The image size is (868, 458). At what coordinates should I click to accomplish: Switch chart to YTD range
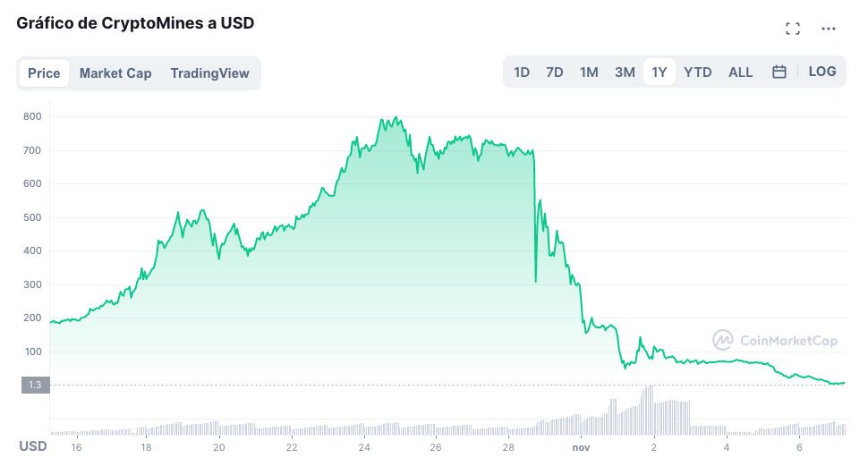698,72
